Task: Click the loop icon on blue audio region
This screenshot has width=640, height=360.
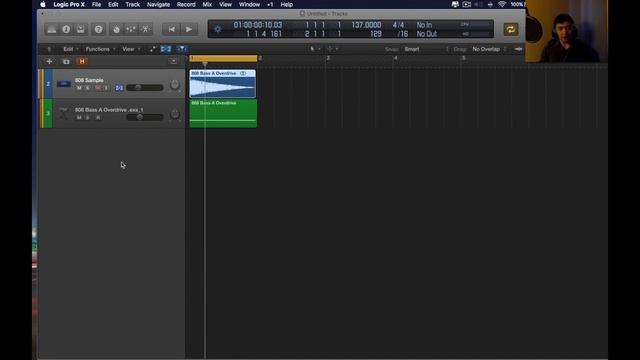Action: point(243,73)
